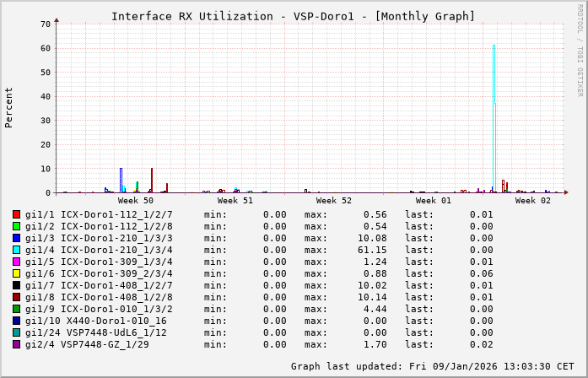Click the purple gi2/4 legend swatch
The image size is (588, 378).
click(x=17, y=344)
